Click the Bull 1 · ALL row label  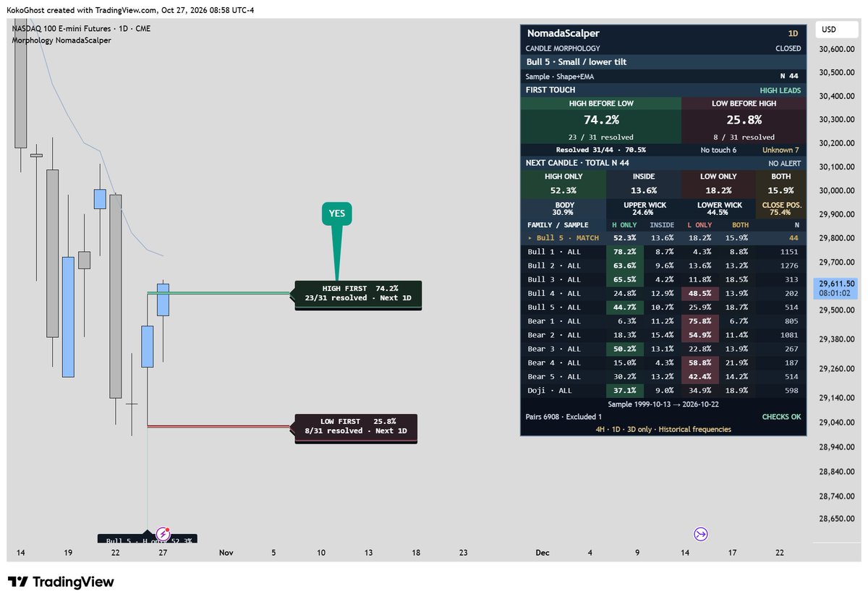point(554,252)
